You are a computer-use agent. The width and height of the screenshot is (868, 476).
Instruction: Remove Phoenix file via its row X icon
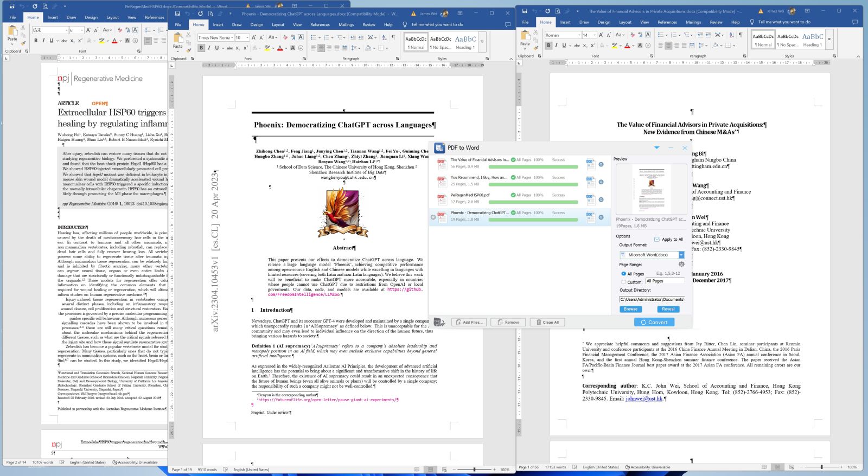click(433, 217)
